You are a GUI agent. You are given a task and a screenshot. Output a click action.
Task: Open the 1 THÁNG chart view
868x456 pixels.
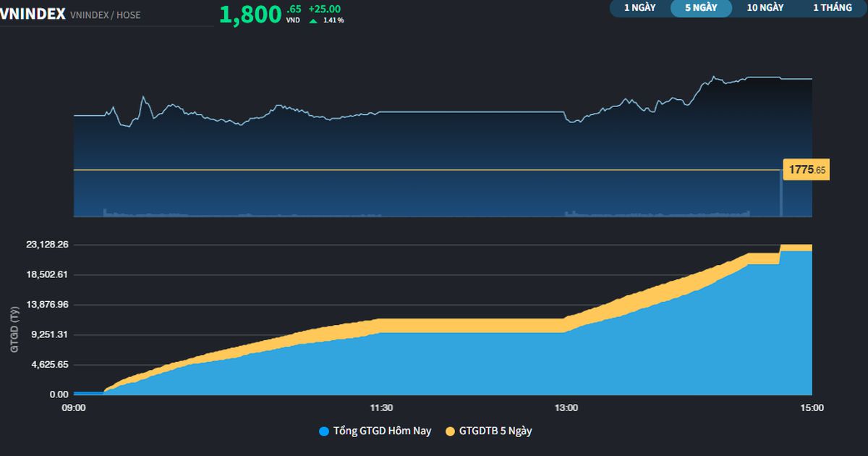pyautogui.click(x=834, y=9)
